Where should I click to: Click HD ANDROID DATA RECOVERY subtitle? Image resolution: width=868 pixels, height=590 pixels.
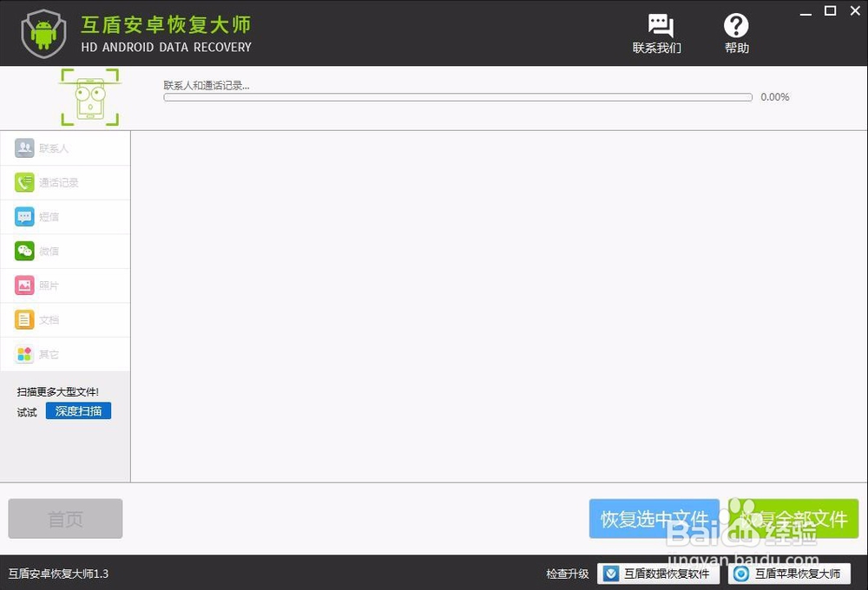tap(166, 48)
